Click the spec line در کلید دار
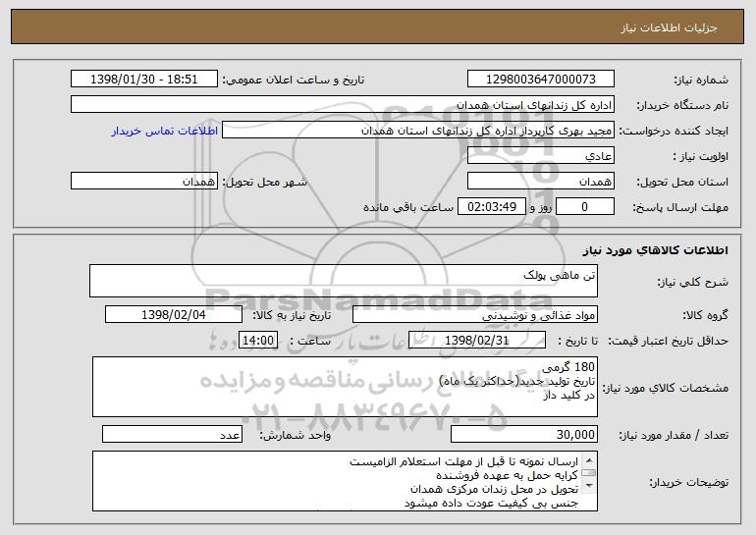This screenshot has width=756, height=535. (x=568, y=396)
